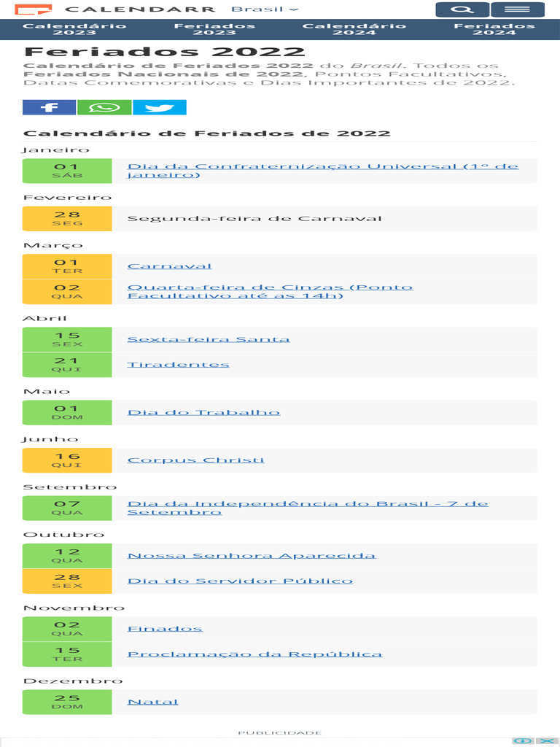Viewport: 560px width, 747px height.
Task: Open the hamburger menu button
Action: click(x=518, y=9)
